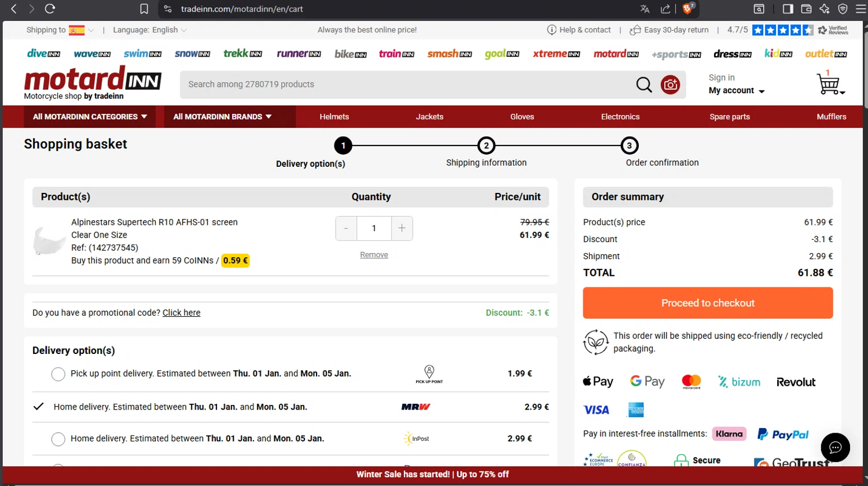
Task: Open the Electronics category
Action: click(x=620, y=116)
